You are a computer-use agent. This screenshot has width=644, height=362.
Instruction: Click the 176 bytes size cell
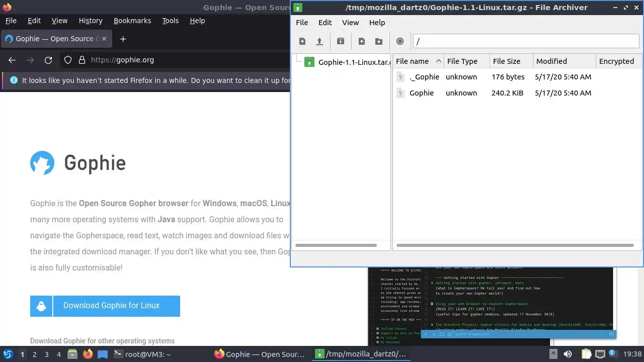508,77
